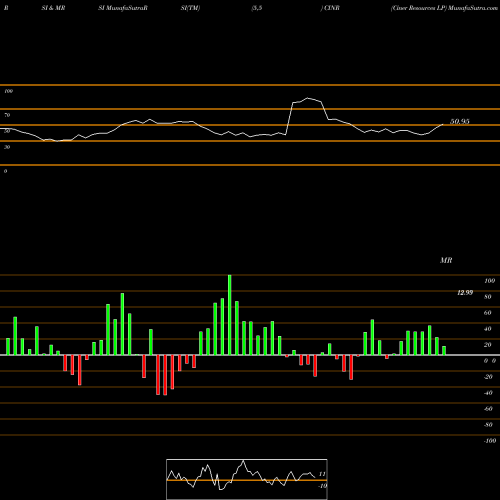This screenshot has height=500, width=500.
Task: Click the CINR ticker symbol text
Action: (332, 8)
